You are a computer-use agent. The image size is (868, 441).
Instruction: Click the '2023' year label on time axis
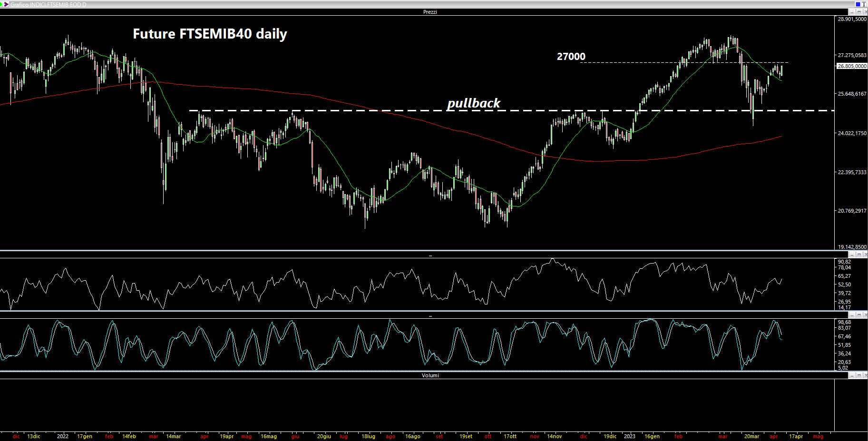pyautogui.click(x=630, y=436)
